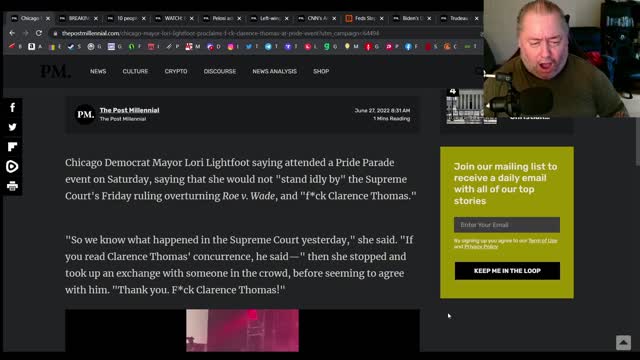
Task: Go back with browser back arrow
Action: [x=12, y=33]
